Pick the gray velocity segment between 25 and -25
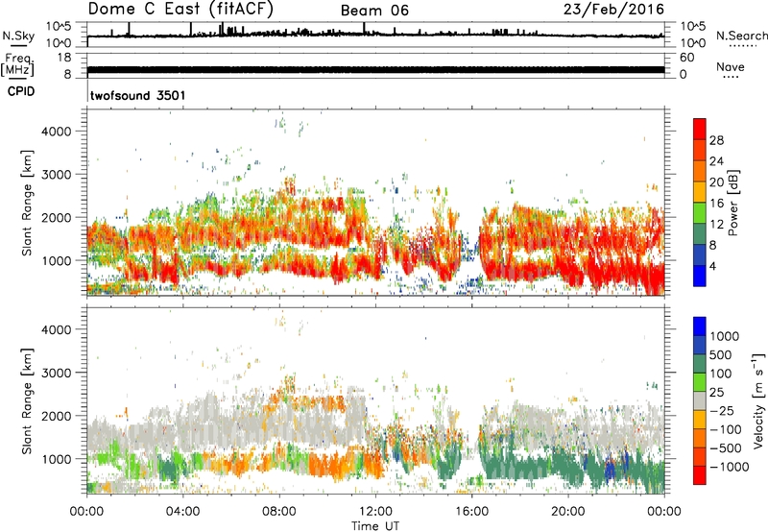Screen dimensions: 768x532 click(700, 400)
